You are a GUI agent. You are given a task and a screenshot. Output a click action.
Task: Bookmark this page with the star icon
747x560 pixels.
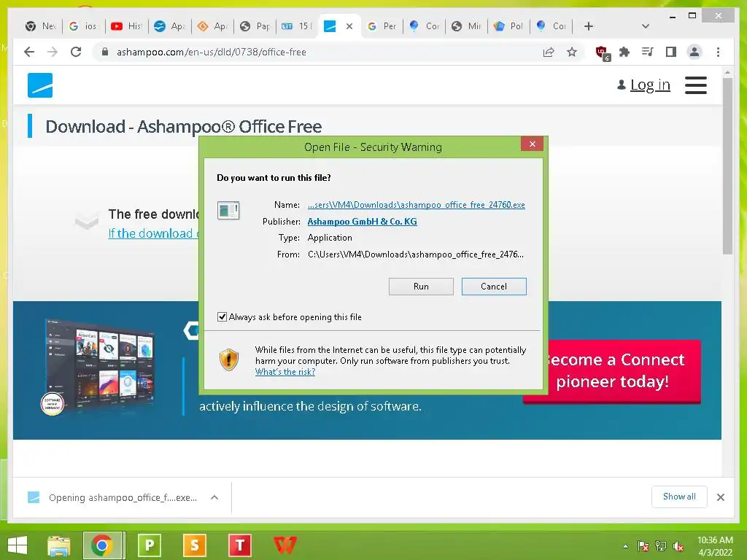point(572,52)
